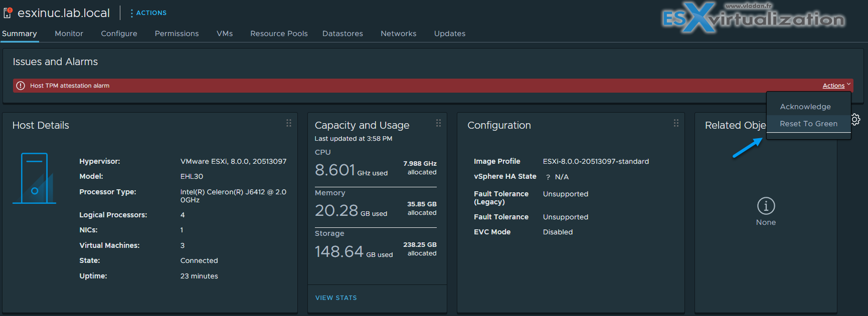The image size is (868, 316).
Task: Choose Reset To Green in alarm menu
Action: tap(808, 124)
